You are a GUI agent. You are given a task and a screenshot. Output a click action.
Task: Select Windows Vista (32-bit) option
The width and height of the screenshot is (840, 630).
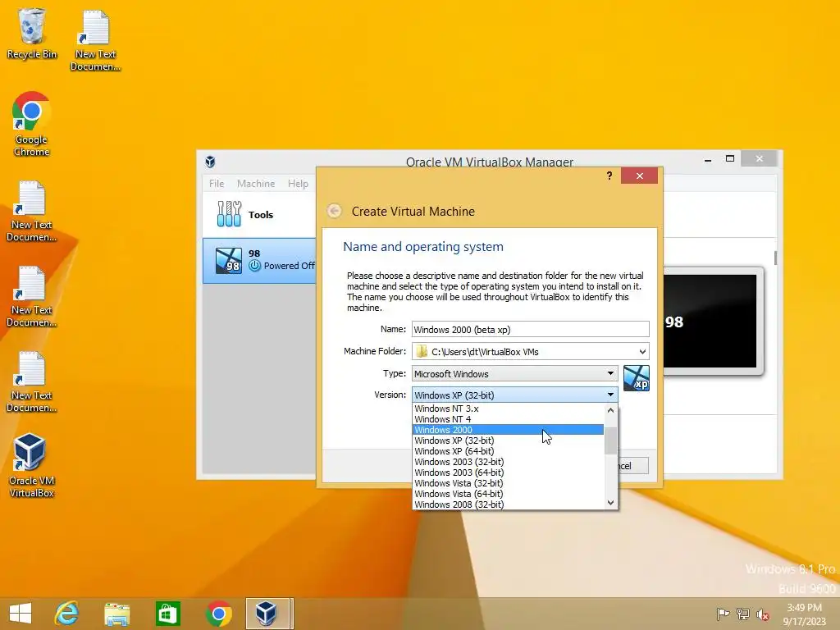(x=508, y=483)
